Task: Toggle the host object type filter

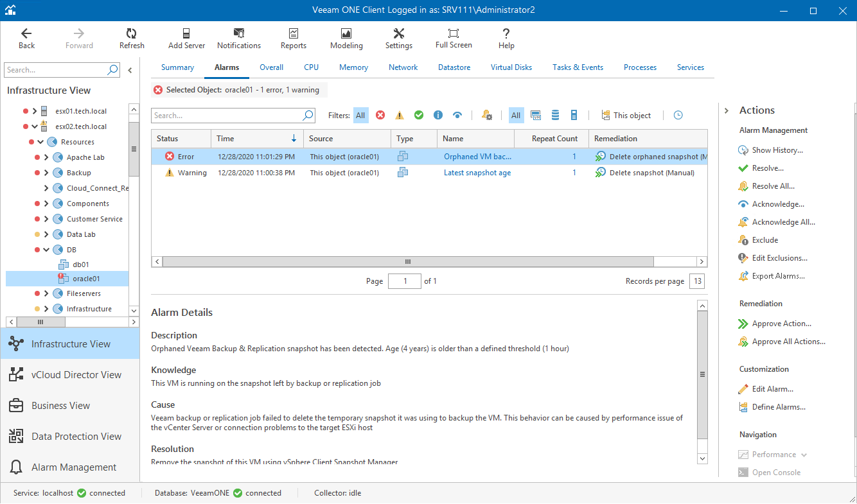Action: point(574,116)
